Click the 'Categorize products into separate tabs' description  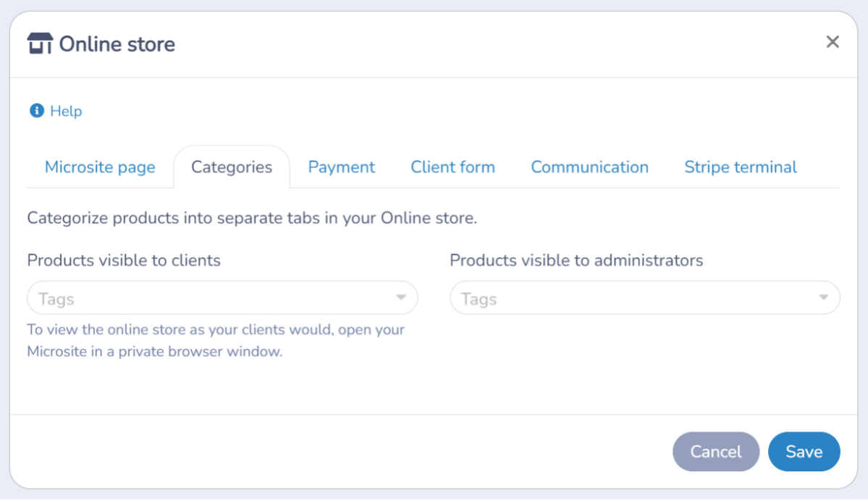pos(252,218)
